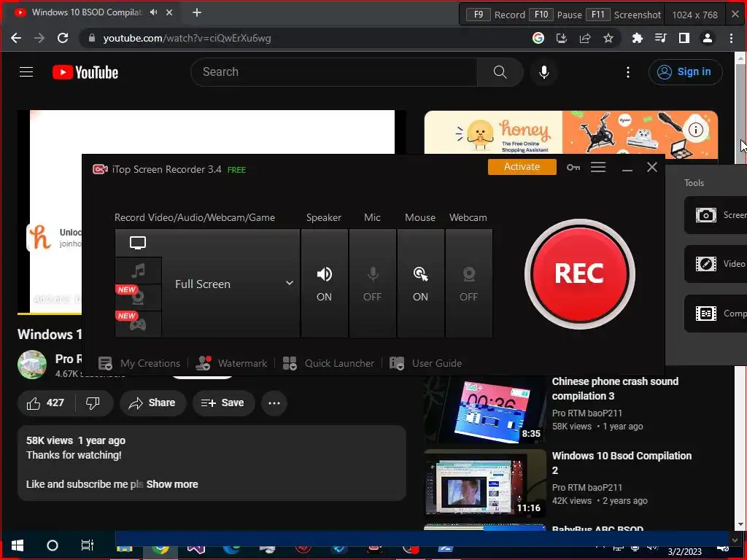
Task: Click the orange Activate button
Action: point(522,167)
